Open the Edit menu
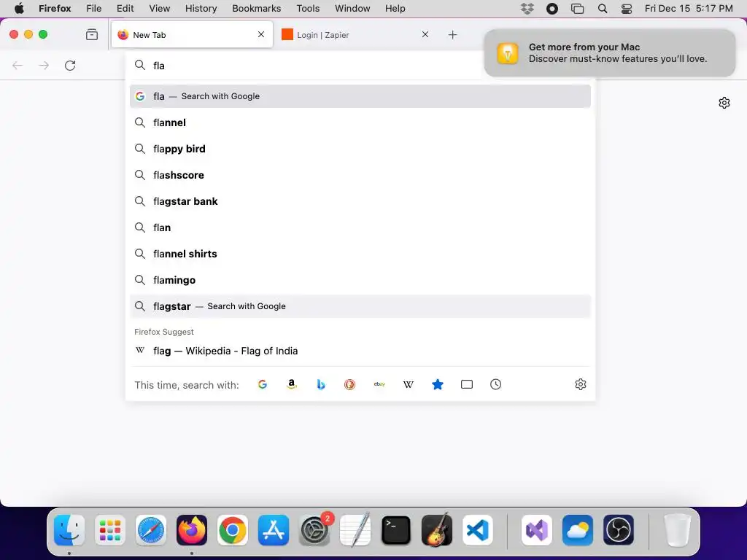 (125, 9)
